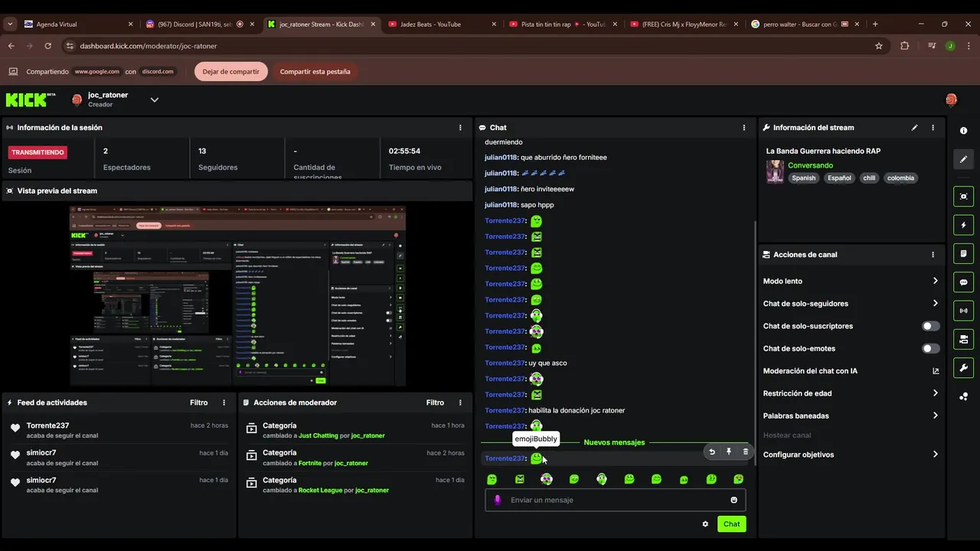
Task: Click the Nuevos mensajes divider label
Action: 614,442
